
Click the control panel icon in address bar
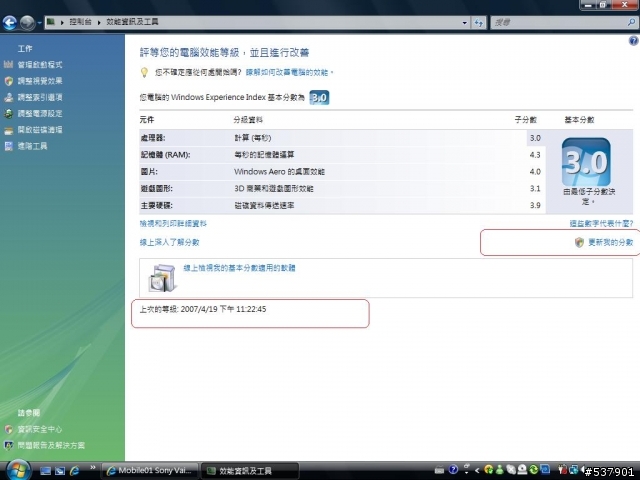[51, 22]
